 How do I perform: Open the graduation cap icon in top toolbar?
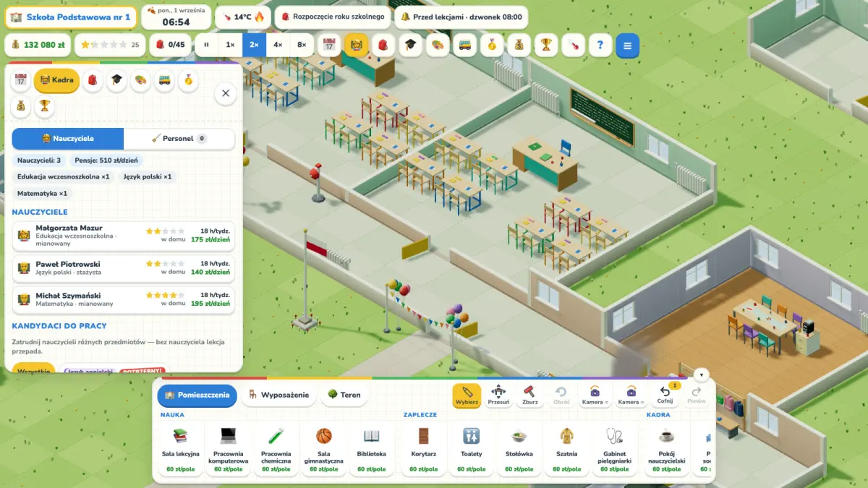(411, 45)
